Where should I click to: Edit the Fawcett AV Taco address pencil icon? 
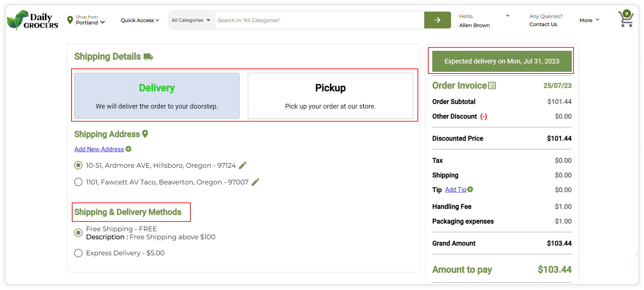pyautogui.click(x=255, y=182)
